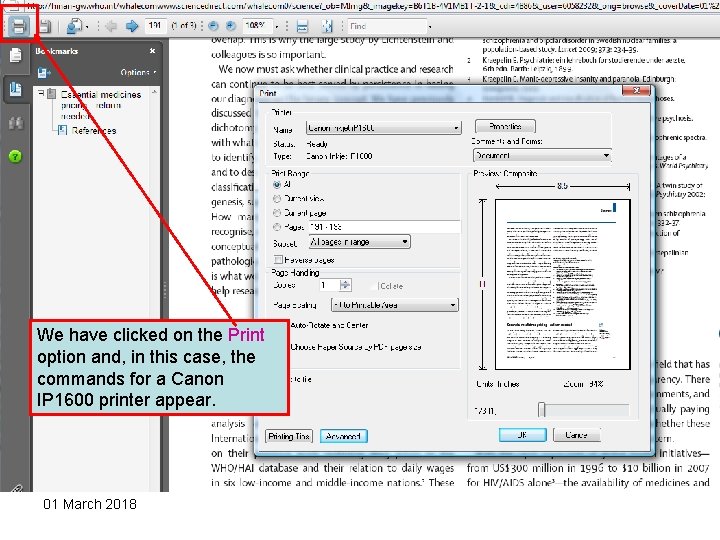Screen dimensions: 720x540
Task: Select the Essential medicines bookmark entry
Action: 101,105
